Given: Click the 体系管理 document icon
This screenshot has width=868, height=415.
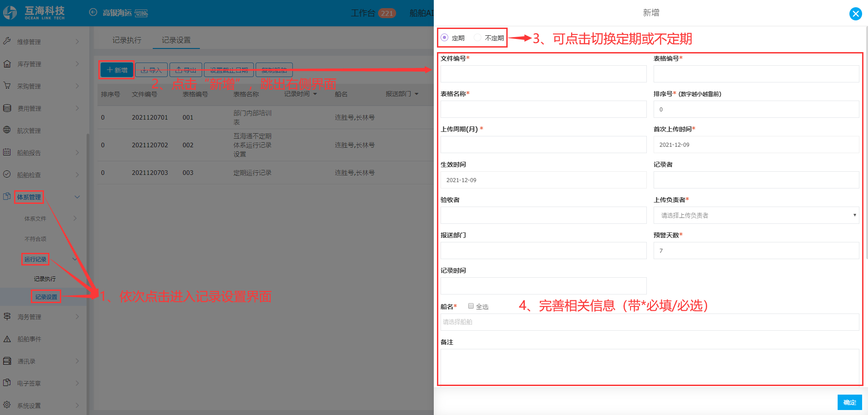Looking at the screenshot, I should 7,197.
